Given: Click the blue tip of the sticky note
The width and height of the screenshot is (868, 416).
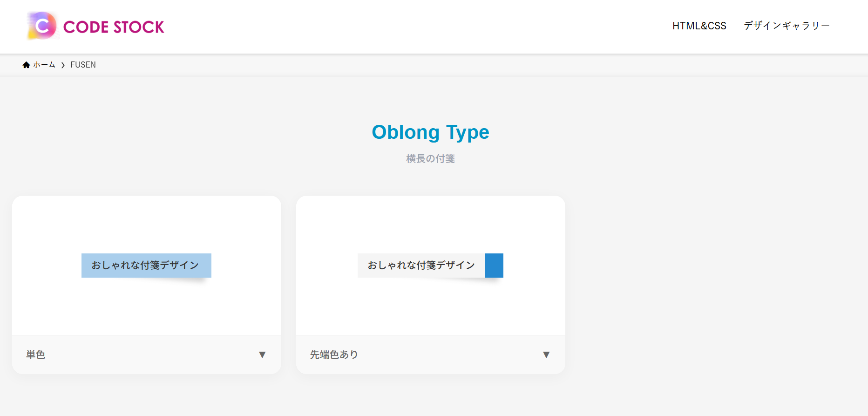Looking at the screenshot, I should pyautogui.click(x=494, y=265).
